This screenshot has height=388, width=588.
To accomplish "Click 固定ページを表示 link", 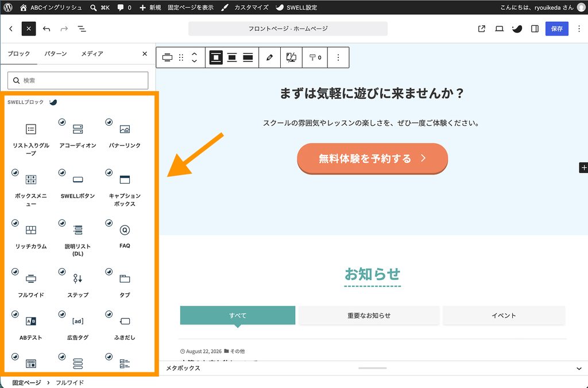I will pyautogui.click(x=191, y=7).
